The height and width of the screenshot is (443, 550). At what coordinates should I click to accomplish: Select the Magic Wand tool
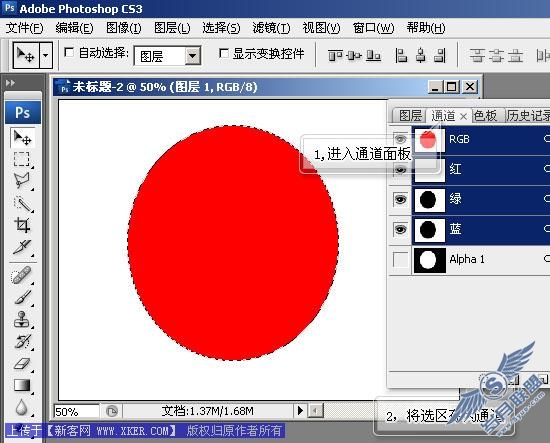pos(22,203)
